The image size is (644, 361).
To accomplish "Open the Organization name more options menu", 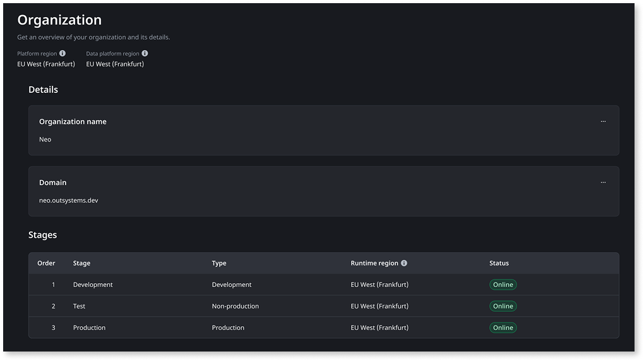I will click(603, 121).
